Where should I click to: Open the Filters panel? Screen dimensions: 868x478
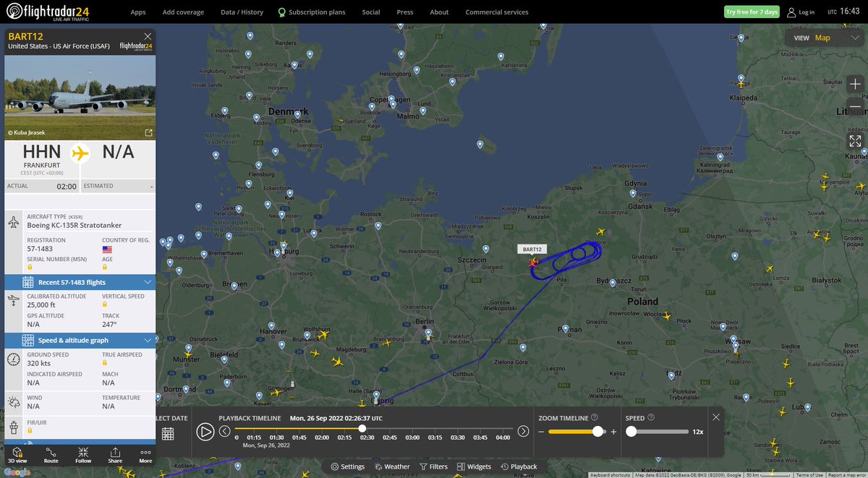click(x=433, y=466)
